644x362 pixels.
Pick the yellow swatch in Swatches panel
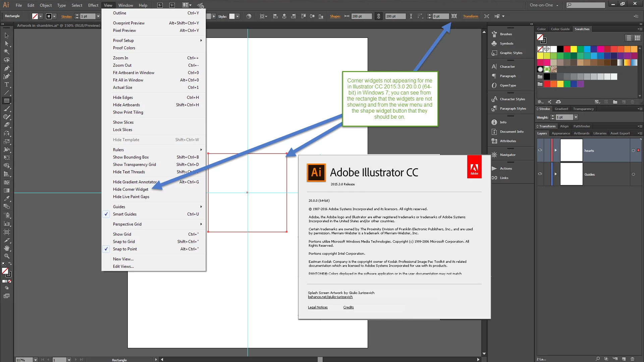click(574, 49)
